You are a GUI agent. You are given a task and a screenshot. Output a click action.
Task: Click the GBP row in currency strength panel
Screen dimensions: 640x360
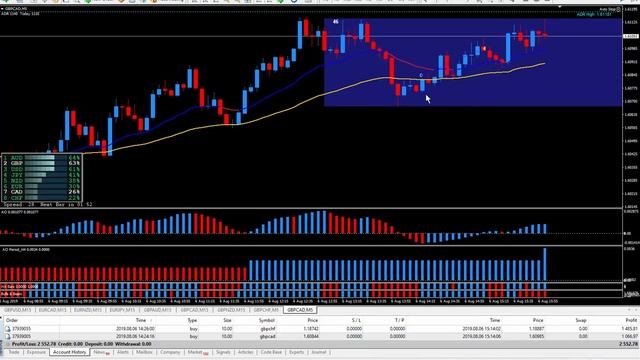41,163
